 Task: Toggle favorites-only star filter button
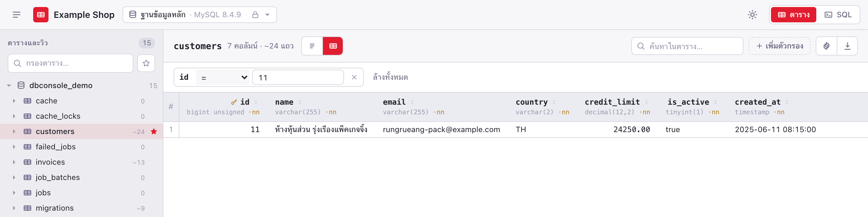tap(146, 64)
